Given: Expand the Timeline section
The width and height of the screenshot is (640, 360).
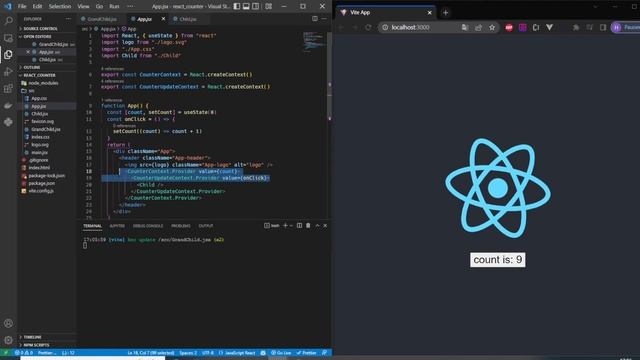Looking at the screenshot, I should [x=32, y=337].
